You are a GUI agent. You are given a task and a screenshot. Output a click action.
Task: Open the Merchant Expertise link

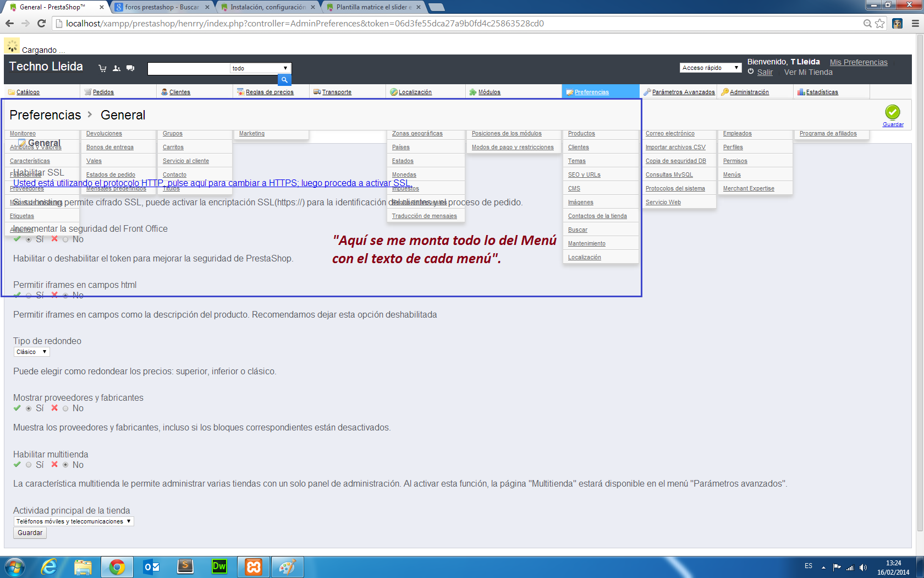[x=749, y=188]
